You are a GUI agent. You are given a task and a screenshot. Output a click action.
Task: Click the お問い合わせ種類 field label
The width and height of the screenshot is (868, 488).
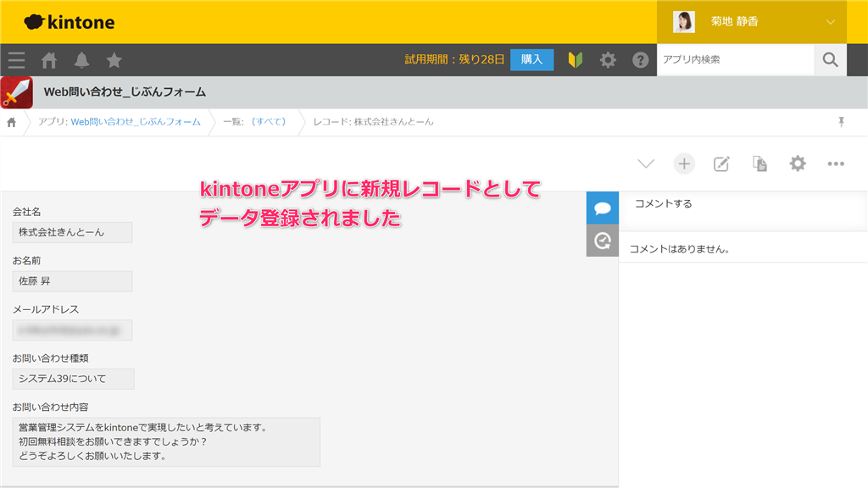point(50,358)
